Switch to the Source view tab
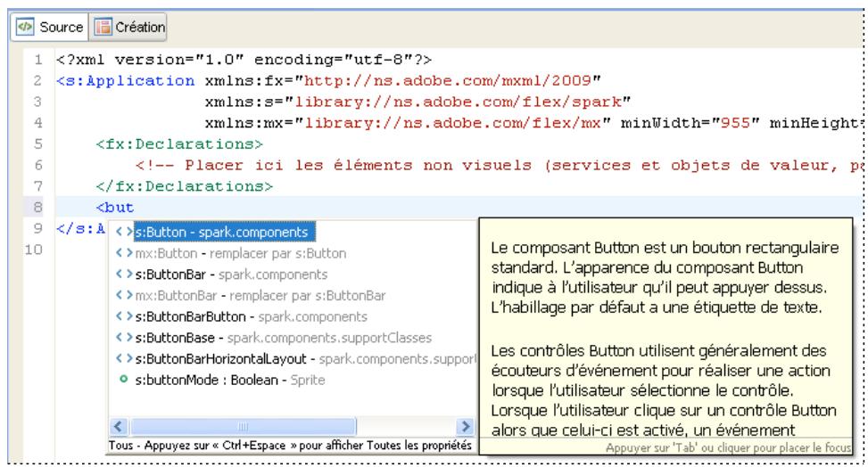The height and width of the screenshot is (467, 868). pos(49,27)
